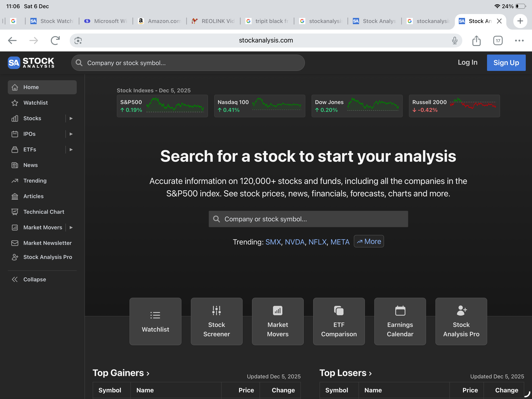Expand the Stocks submenu arrow
The height and width of the screenshot is (399, 532).
pyautogui.click(x=71, y=118)
